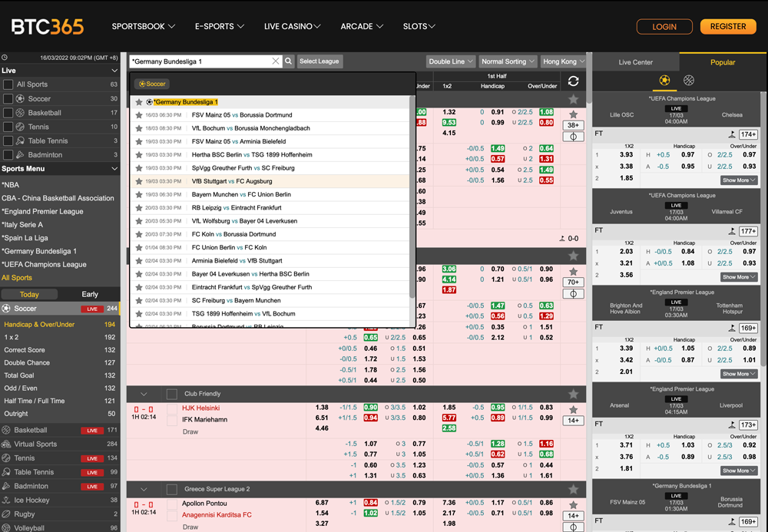Click the search magnifier icon
Screen dimensions: 768x532
(289, 61)
